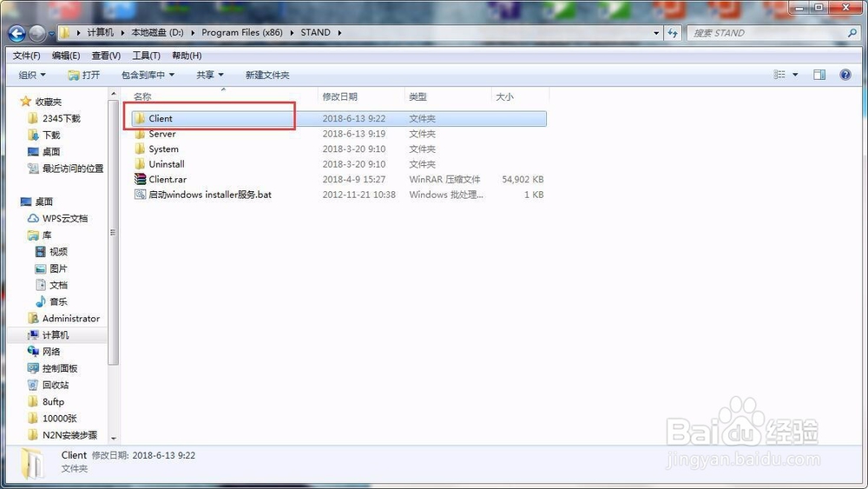This screenshot has height=489, width=868.
Task: Open help via the question mark icon
Action: click(x=845, y=75)
